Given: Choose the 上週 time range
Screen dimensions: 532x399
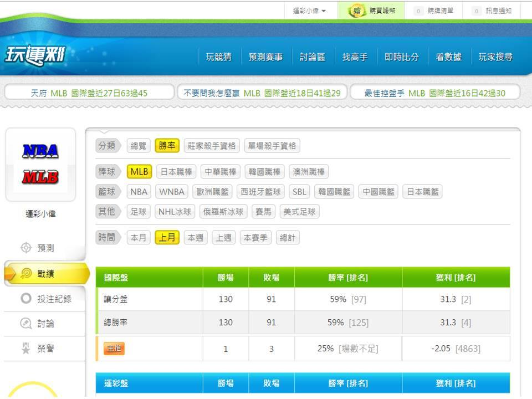Looking at the screenshot, I should tap(223, 237).
